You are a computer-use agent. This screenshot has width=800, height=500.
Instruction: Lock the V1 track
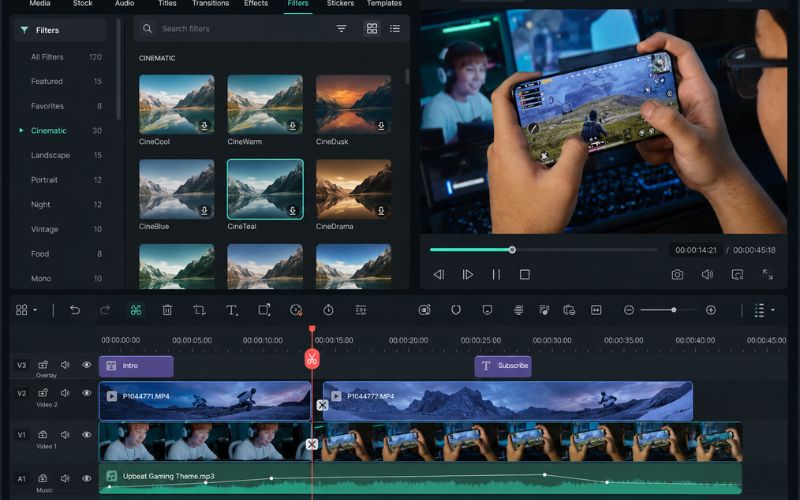pyautogui.click(x=43, y=435)
